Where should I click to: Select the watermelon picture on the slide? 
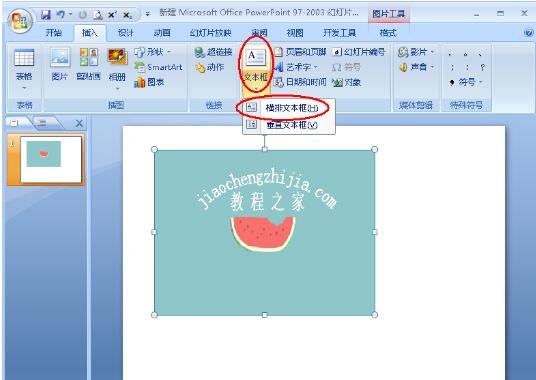[265, 232]
